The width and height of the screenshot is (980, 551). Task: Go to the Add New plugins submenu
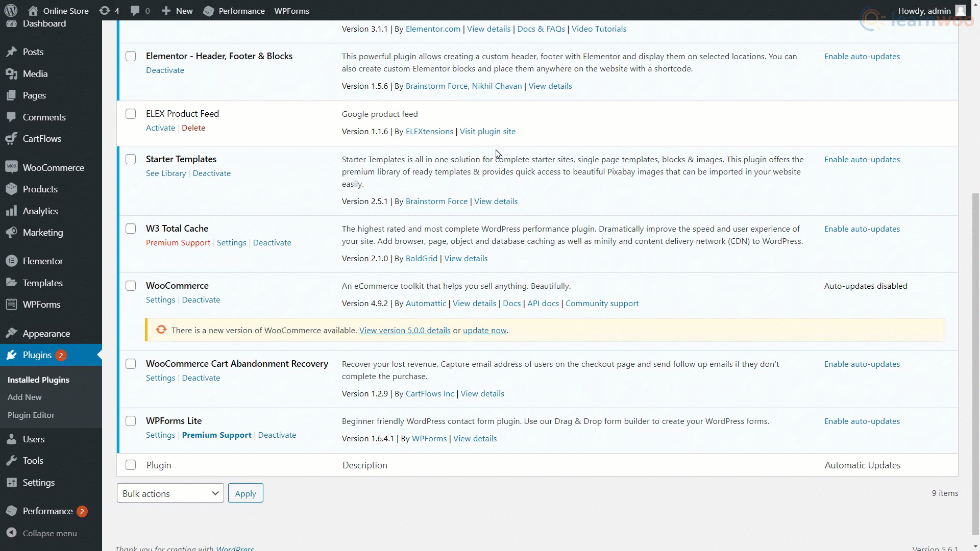[x=24, y=397]
